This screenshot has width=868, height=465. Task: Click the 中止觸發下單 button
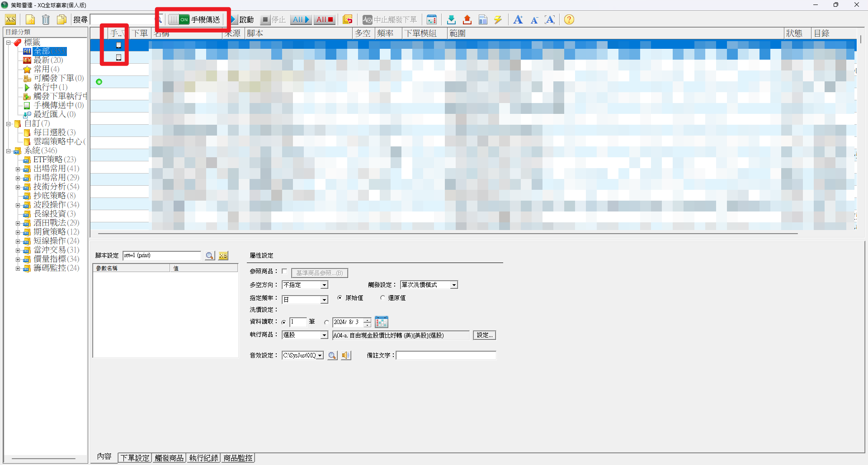coord(390,19)
